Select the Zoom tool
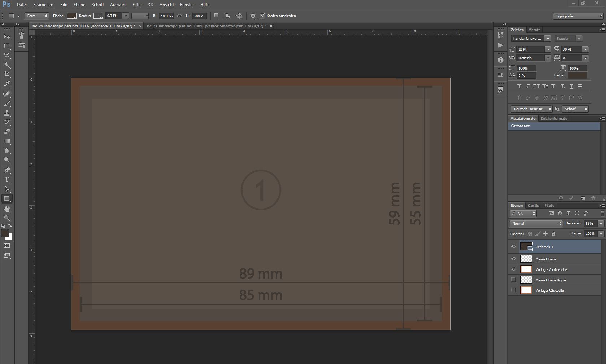The width and height of the screenshot is (606, 364). tap(7, 218)
